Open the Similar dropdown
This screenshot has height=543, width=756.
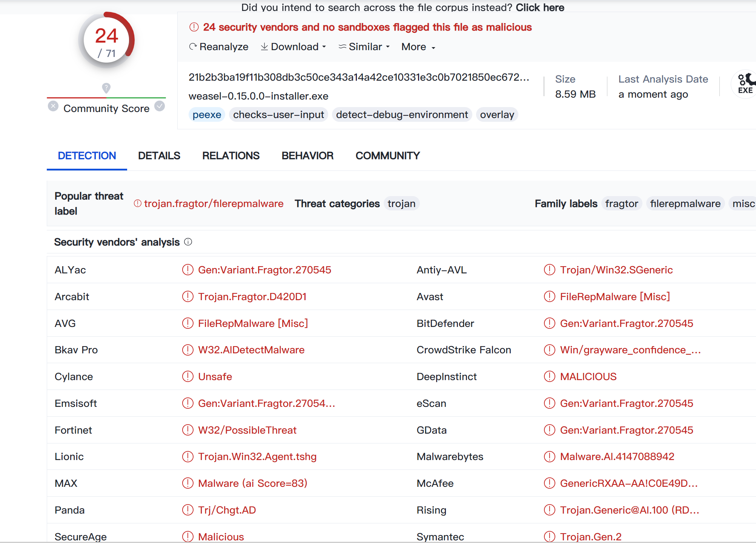click(x=364, y=46)
